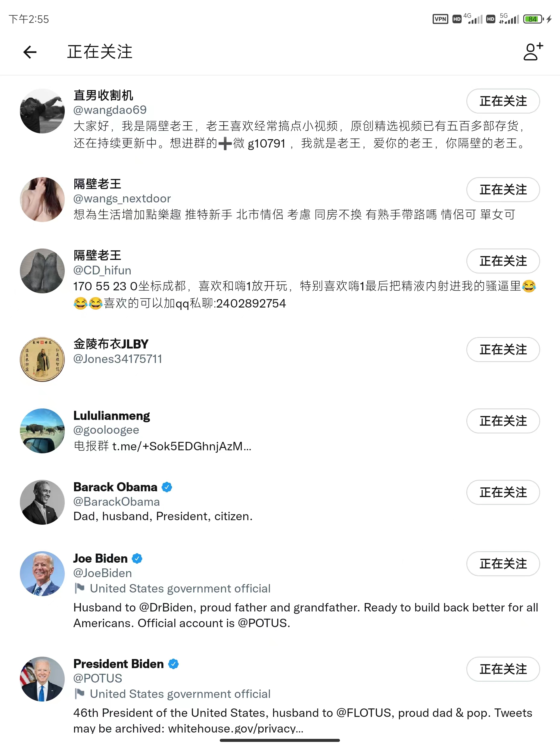The image size is (560, 747).
Task: Open the whitehouse.gov/privacy link
Action: click(x=236, y=728)
